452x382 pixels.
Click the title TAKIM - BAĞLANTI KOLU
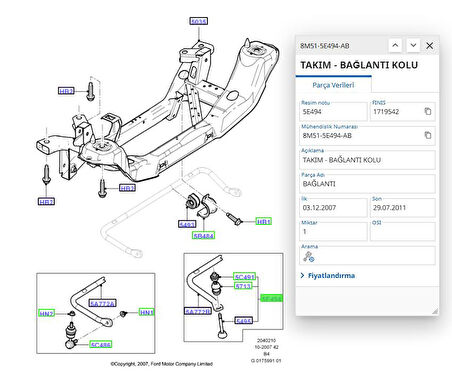(359, 65)
